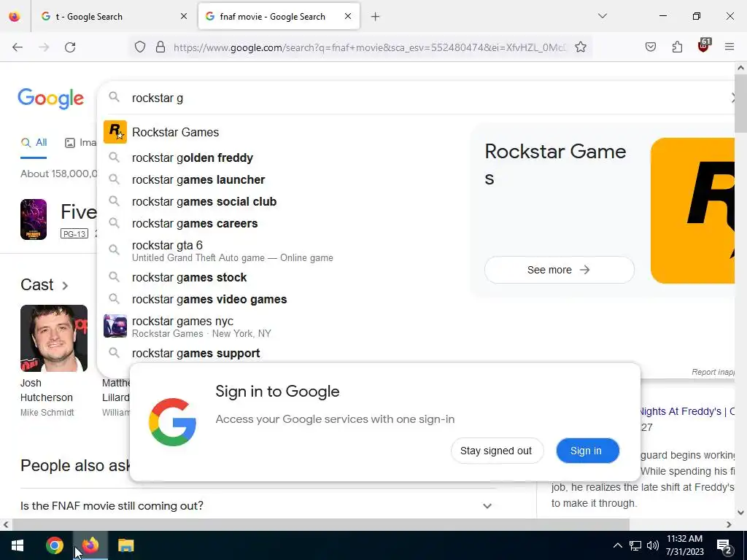Select the All search results tab
Screen dimensions: 747x560
point(34,142)
